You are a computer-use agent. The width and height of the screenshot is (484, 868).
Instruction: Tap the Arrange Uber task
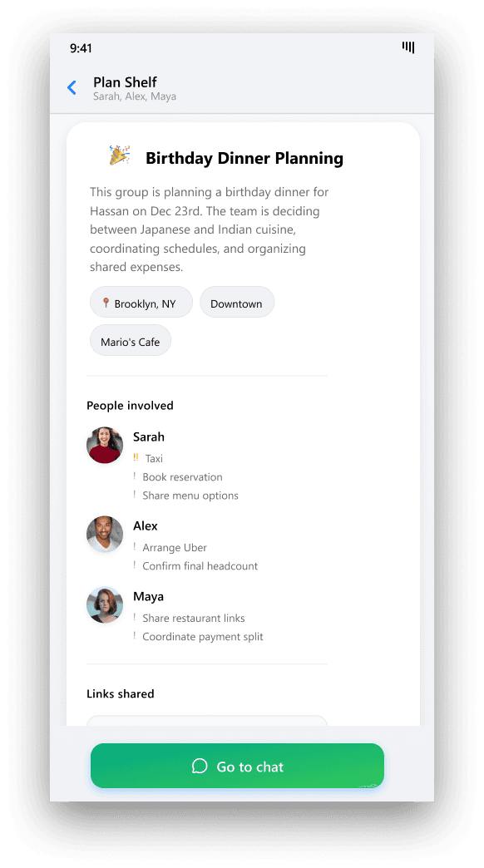(175, 547)
